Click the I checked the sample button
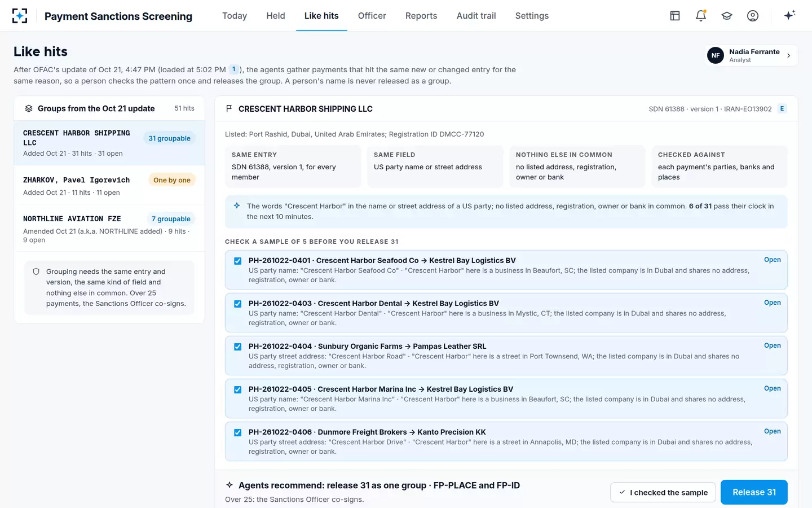812x508 pixels. pos(663,492)
